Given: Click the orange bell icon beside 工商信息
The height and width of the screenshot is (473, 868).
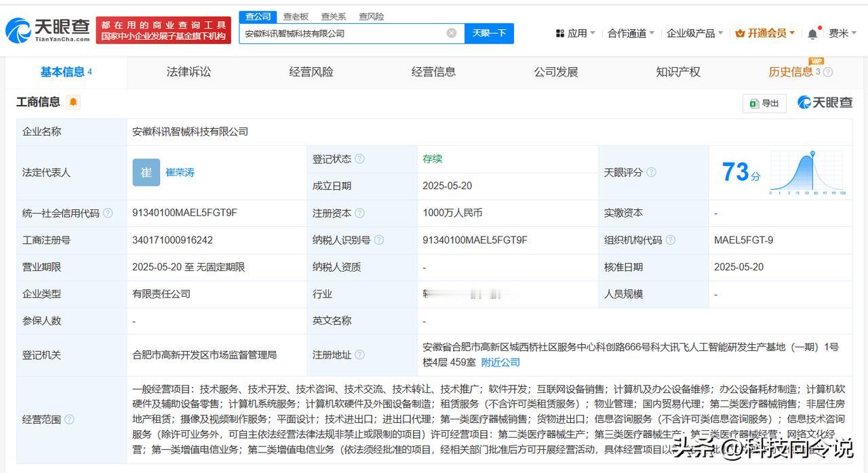Looking at the screenshot, I should point(73,102).
